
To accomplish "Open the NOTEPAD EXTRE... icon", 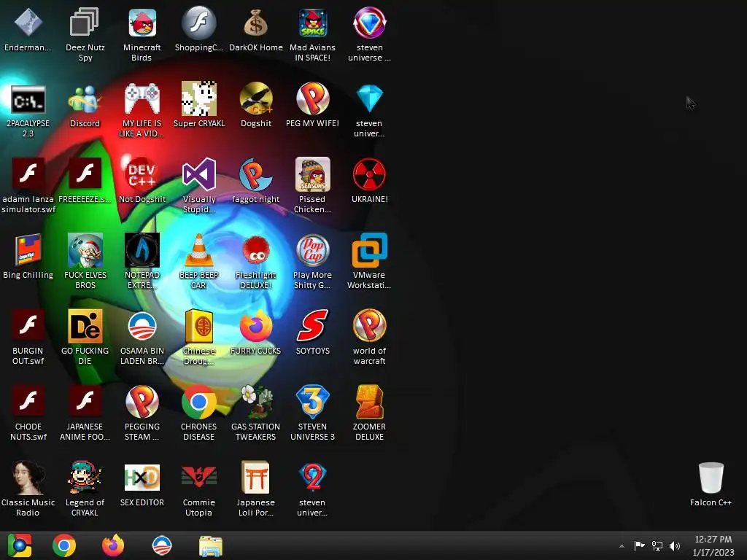I will 142,250.
